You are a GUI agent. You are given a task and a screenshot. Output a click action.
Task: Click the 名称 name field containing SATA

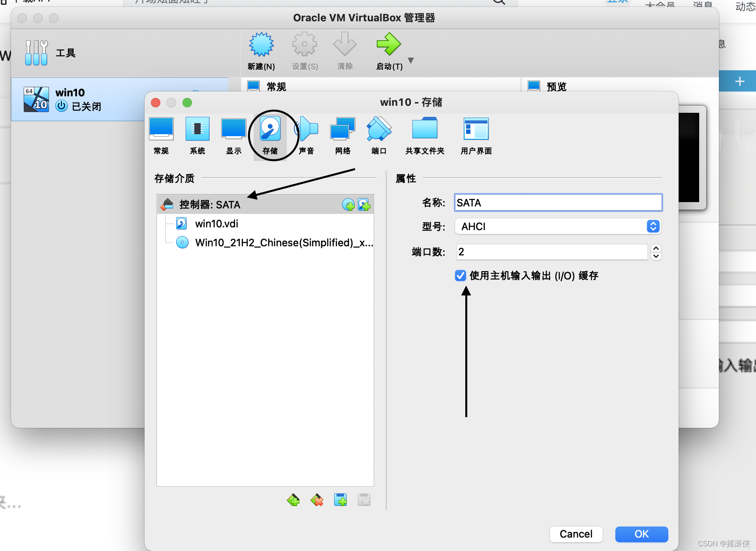point(558,202)
